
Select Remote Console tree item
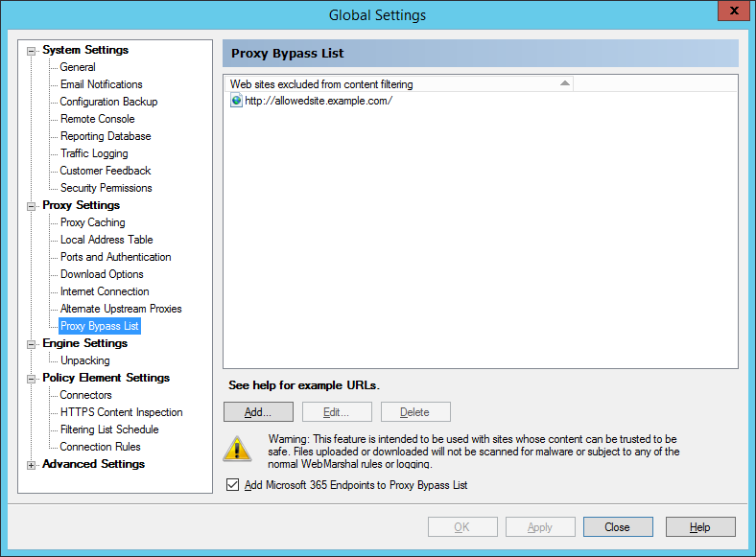(98, 119)
